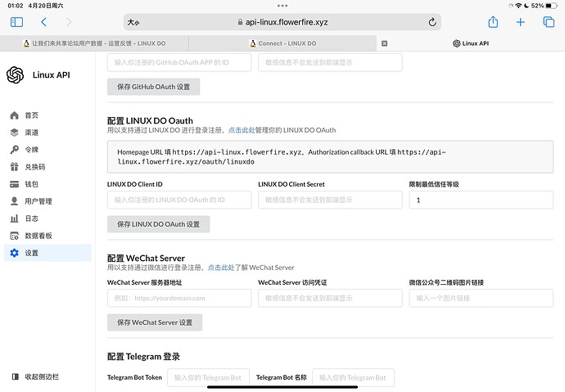Viewport: 565px width, 392px height.
Task: Click the 用户管理 menu label
Action: [38, 201]
